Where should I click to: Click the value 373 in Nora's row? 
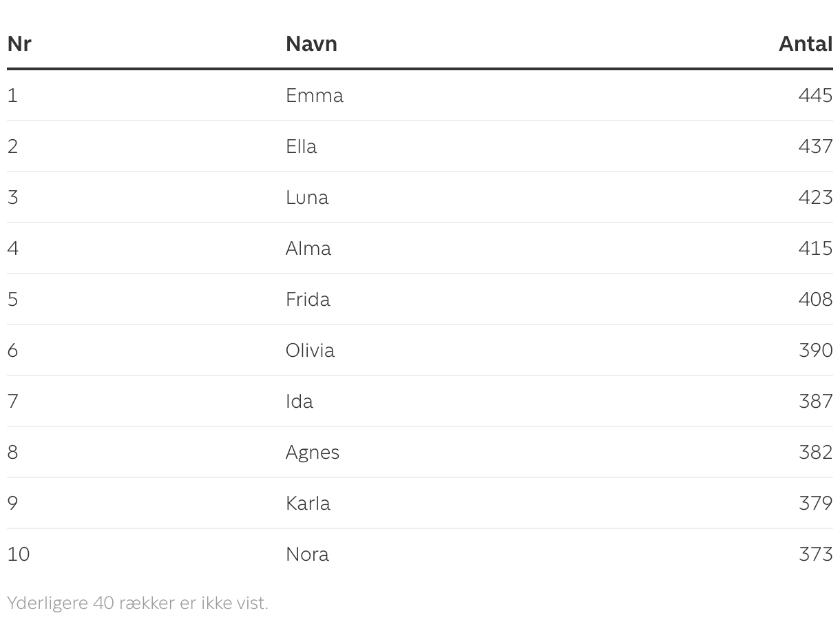point(815,554)
